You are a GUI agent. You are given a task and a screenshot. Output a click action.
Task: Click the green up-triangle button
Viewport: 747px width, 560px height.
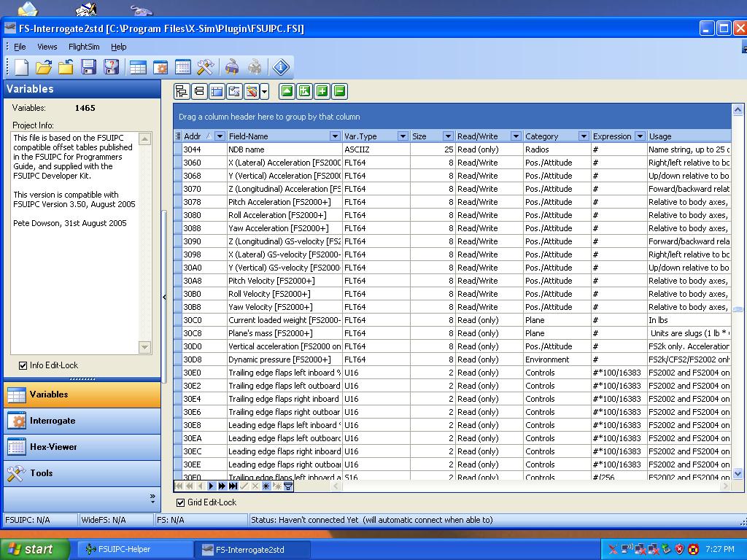[287, 91]
